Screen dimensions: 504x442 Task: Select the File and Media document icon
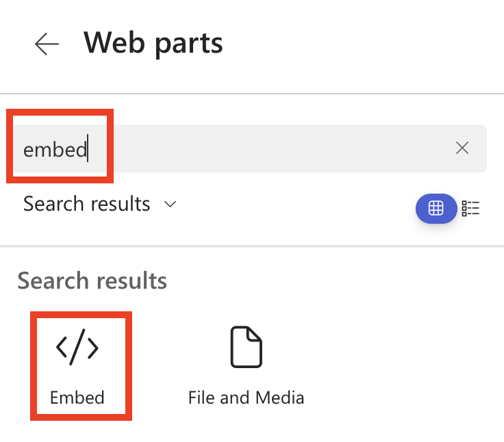pos(245,347)
